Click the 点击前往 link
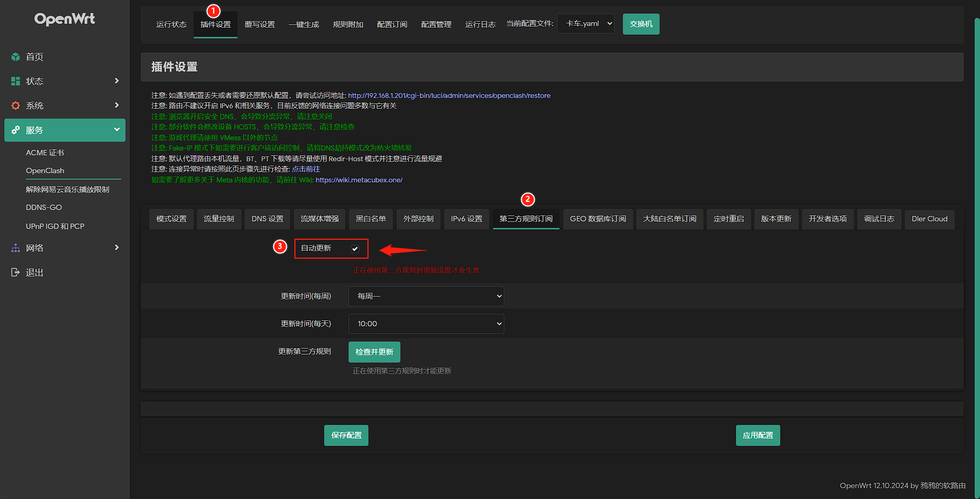The height and width of the screenshot is (499, 980). coord(306,169)
